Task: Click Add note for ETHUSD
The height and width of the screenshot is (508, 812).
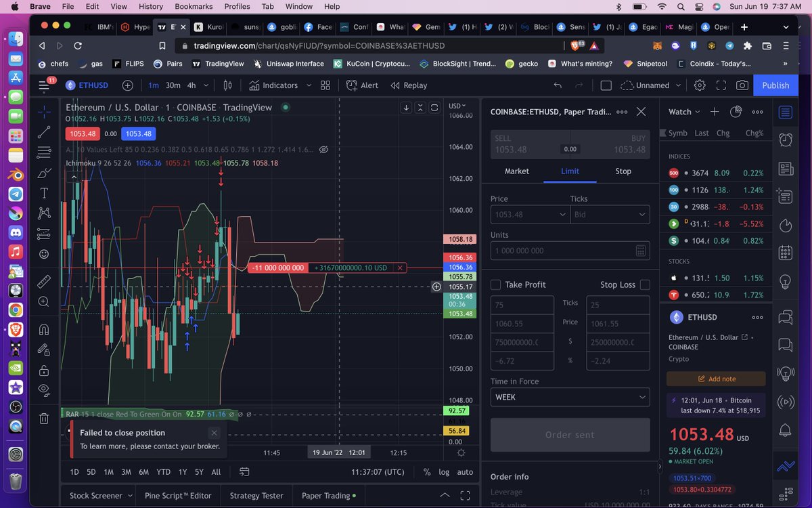Action: point(716,379)
